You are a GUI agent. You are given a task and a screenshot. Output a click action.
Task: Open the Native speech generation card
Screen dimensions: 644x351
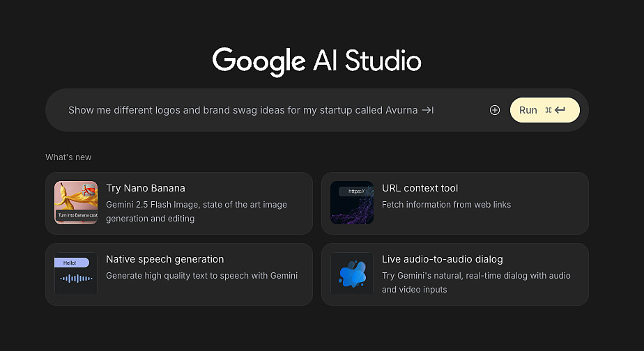click(x=179, y=274)
